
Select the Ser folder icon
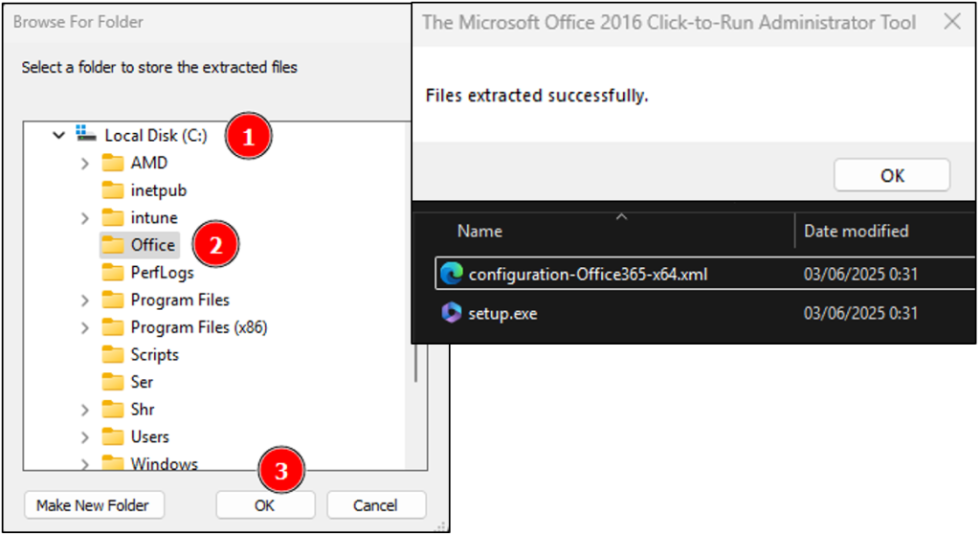click(113, 382)
